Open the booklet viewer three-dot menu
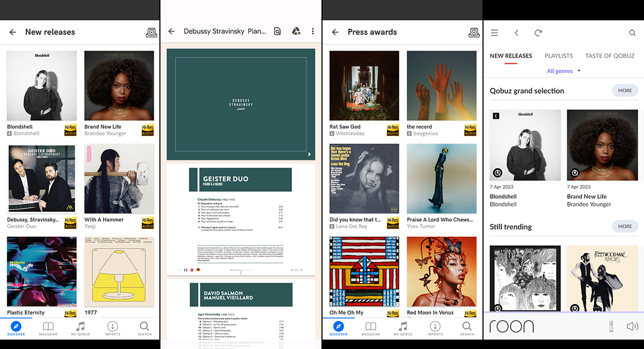The image size is (644, 349). click(313, 32)
